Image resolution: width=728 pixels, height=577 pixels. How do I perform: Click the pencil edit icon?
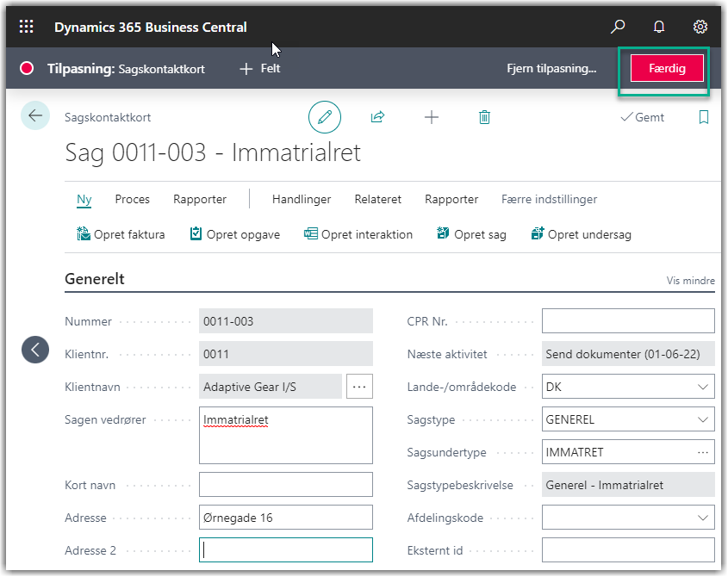coord(325,117)
